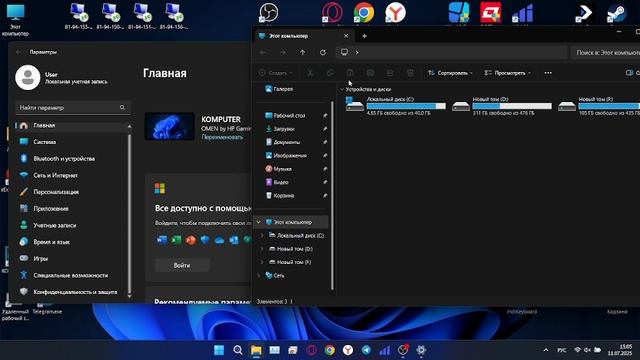Screen dimensions: 640x360
Task: Click the Delete trash icon in Explorer
Action: pyautogui.click(x=410, y=73)
